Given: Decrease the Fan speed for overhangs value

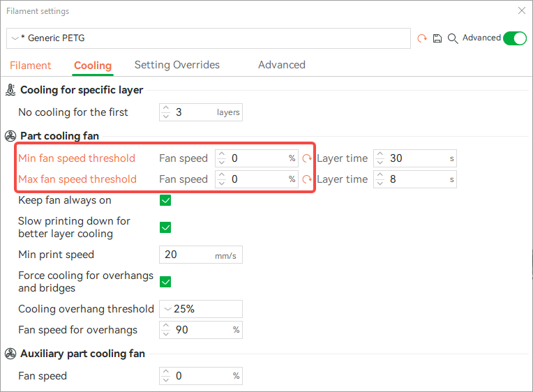Looking at the screenshot, I should click(166, 334).
